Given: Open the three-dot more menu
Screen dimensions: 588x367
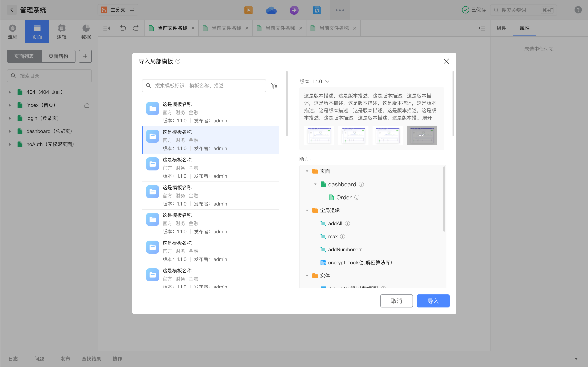Looking at the screenshot, I should click(x=339, y=10).
